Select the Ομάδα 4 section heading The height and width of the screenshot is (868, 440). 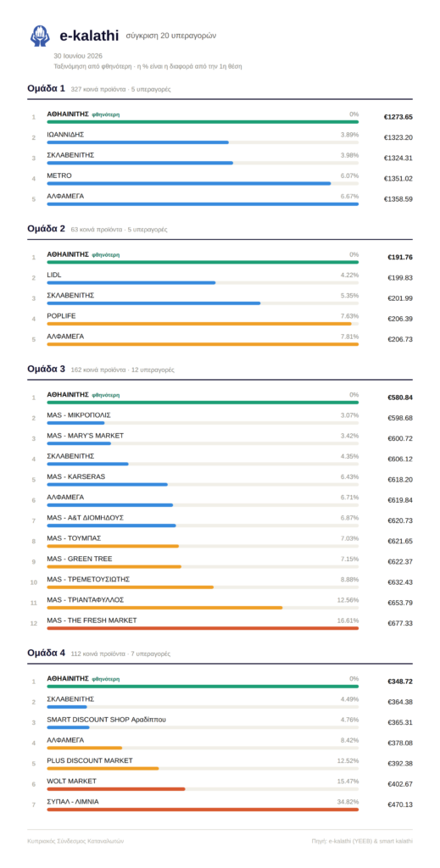pos(46,653)
